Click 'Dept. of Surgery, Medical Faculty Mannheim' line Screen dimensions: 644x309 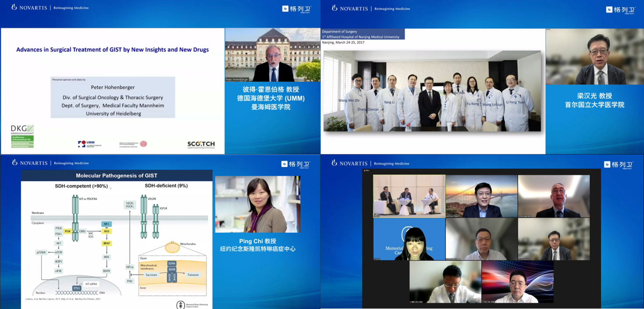point(113,105)
